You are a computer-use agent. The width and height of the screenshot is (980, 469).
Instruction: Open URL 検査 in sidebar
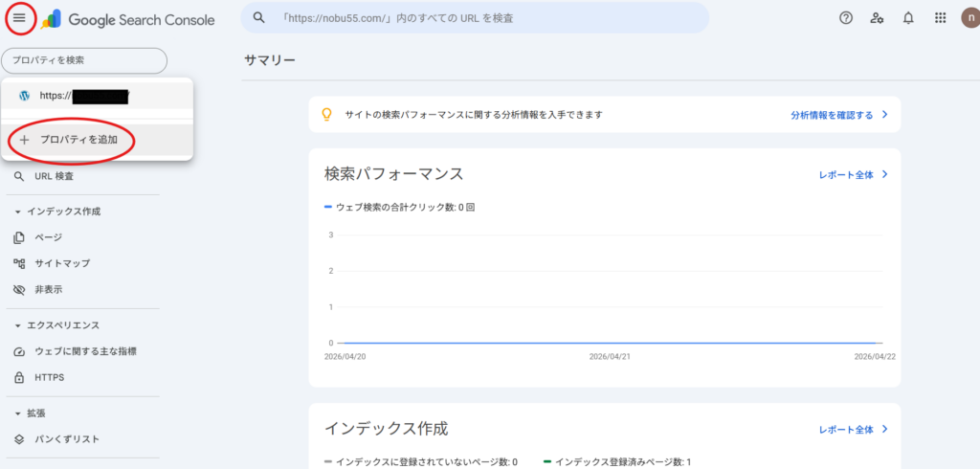pyautogui.click(x=54, y=176)
